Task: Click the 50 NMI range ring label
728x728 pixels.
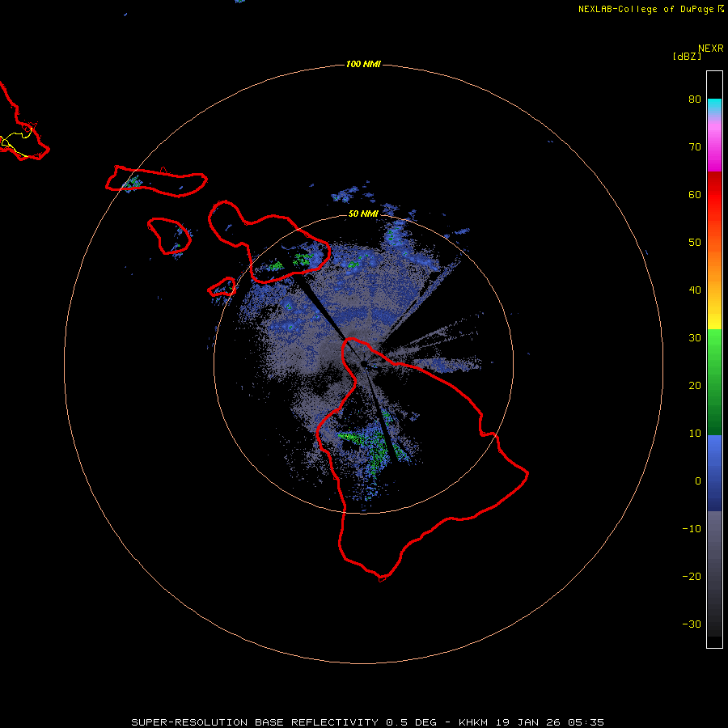Action: point(363,214)
